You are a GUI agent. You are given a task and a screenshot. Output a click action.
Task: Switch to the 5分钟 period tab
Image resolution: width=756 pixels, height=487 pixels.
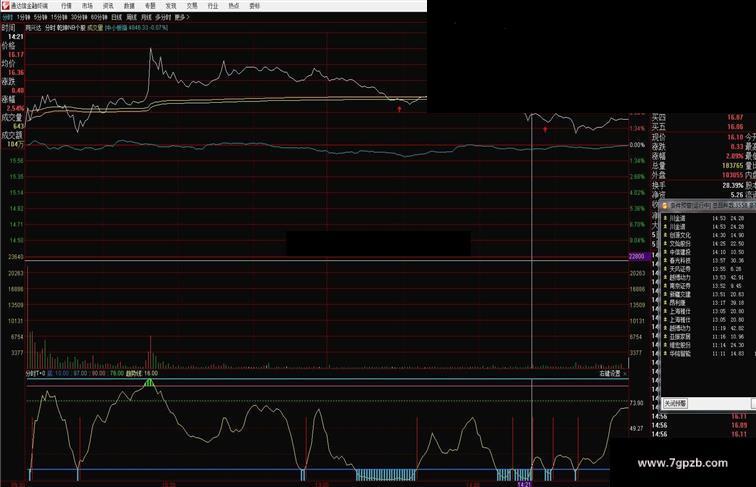[x=40, y=17]
